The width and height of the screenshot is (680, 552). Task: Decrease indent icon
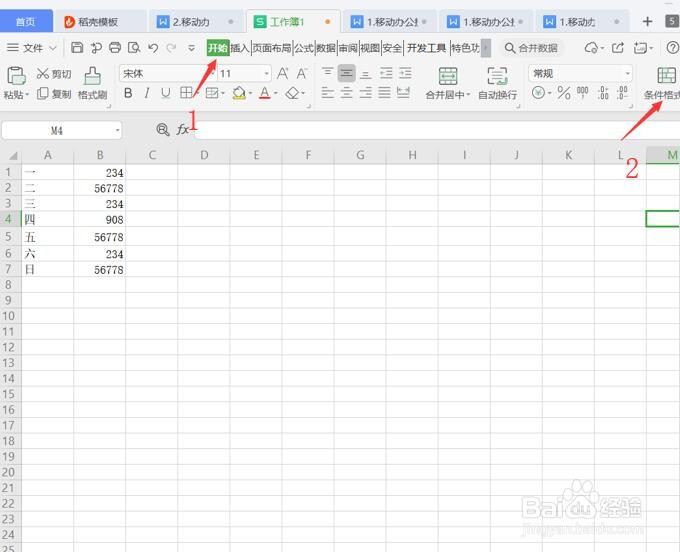click(386, 73)
